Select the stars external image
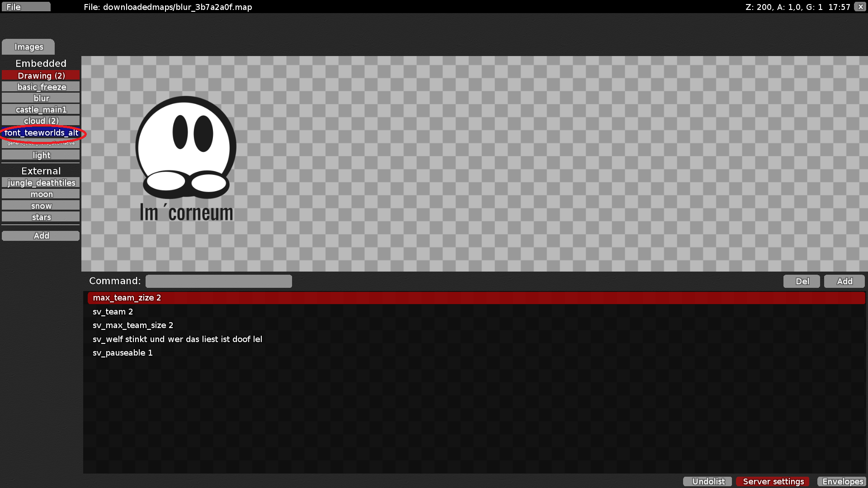 [x=41, y=216]
